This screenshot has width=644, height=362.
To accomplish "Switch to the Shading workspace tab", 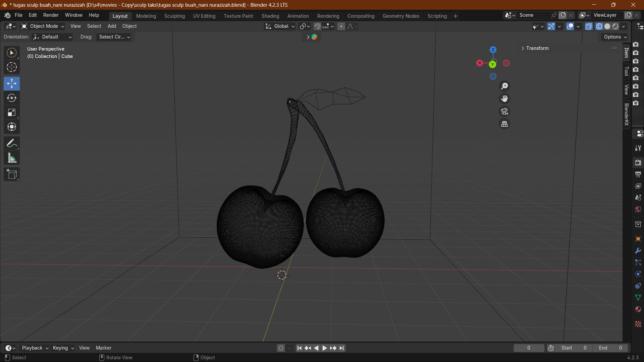I will [x=270, y=16].
